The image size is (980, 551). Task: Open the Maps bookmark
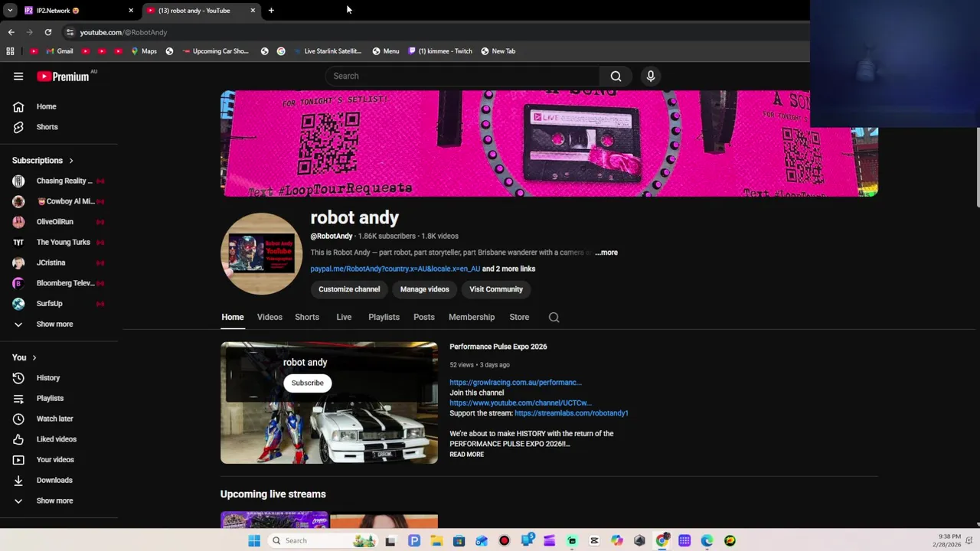pyautogui.click(x=144, y=51)
